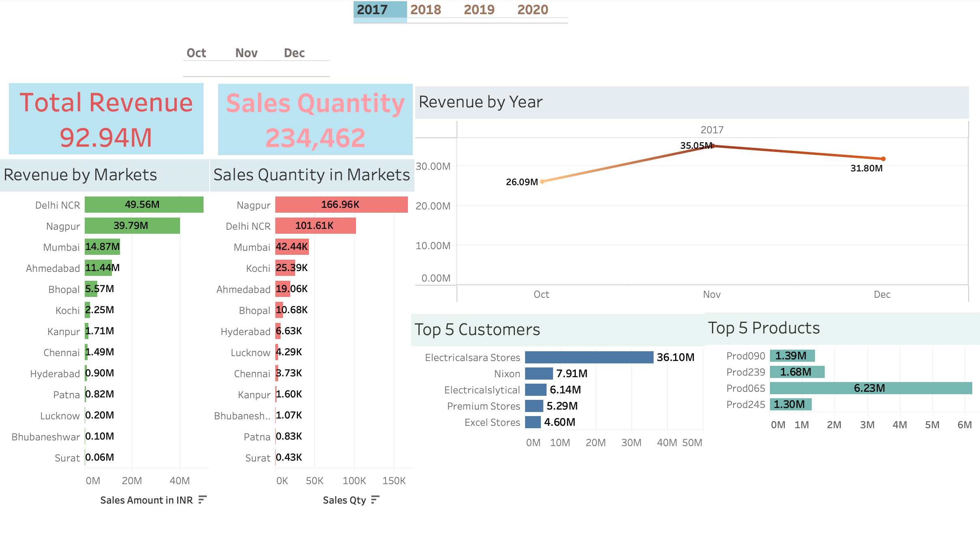The height and width of the screenshot is (538, 980).
Task: Click the Nov 35.05M line chart point
Action: pyautogui.click(x=713, y=146)
